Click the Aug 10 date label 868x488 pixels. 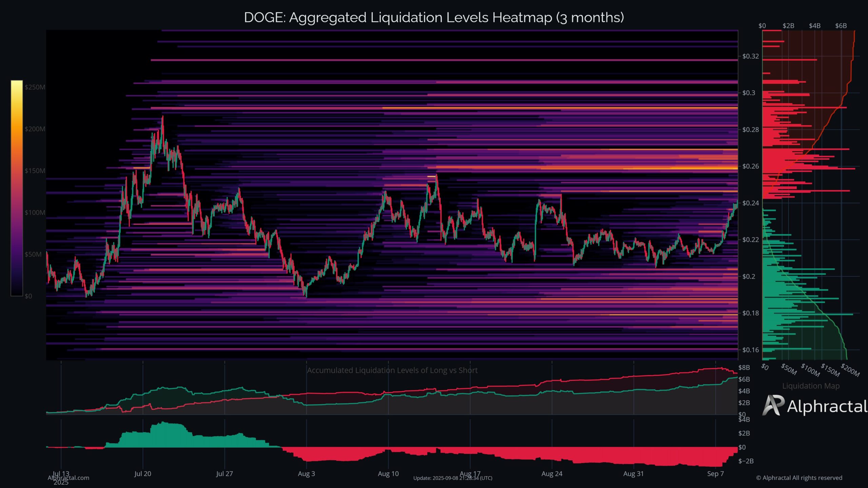[388, 474]
